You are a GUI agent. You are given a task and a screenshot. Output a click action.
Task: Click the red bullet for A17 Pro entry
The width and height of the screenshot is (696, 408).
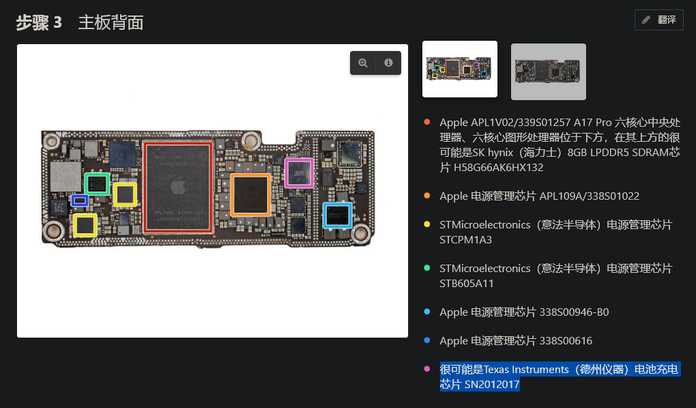(427, 122)
